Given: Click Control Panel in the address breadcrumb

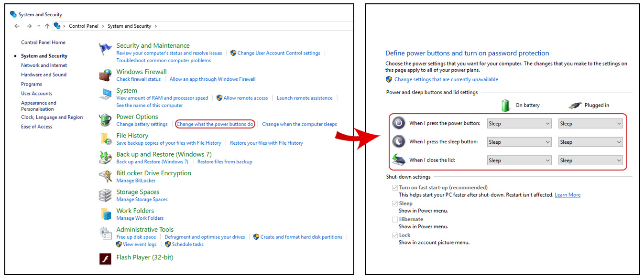Looking at the screenshot, I should pos(84,26).
